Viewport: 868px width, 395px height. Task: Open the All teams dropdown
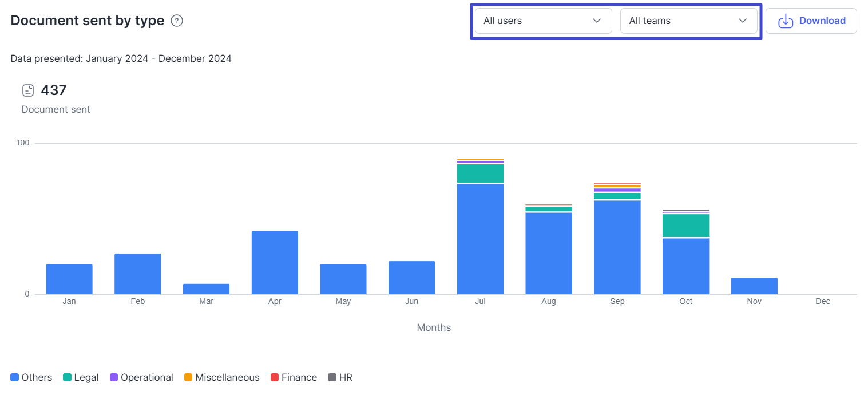[x=688, y=21]
